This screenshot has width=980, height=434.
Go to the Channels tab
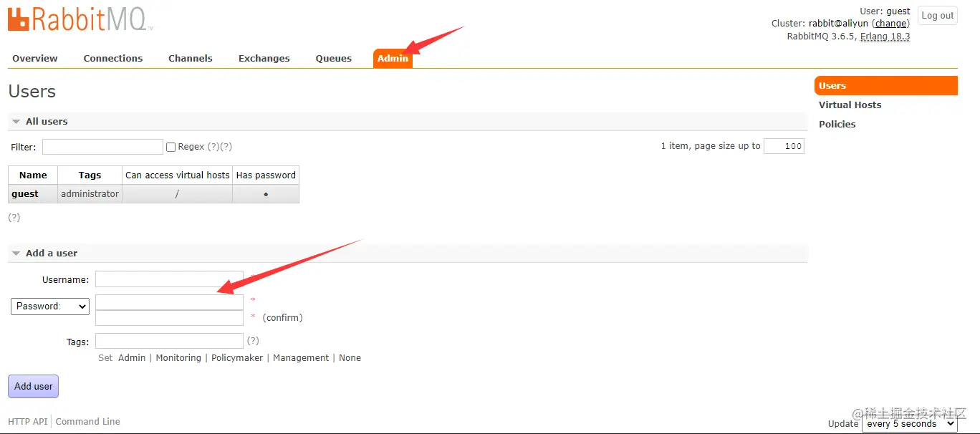point(191,59)
